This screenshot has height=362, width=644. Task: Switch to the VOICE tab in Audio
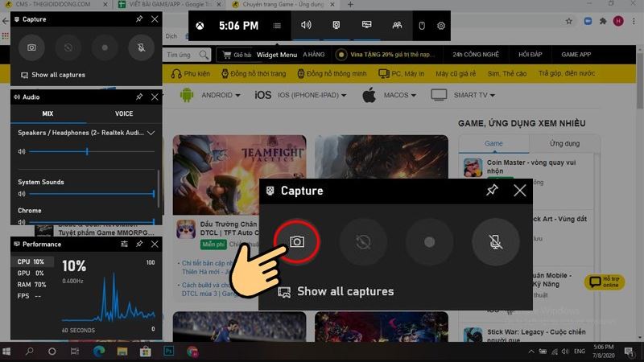tap(124, 114)
